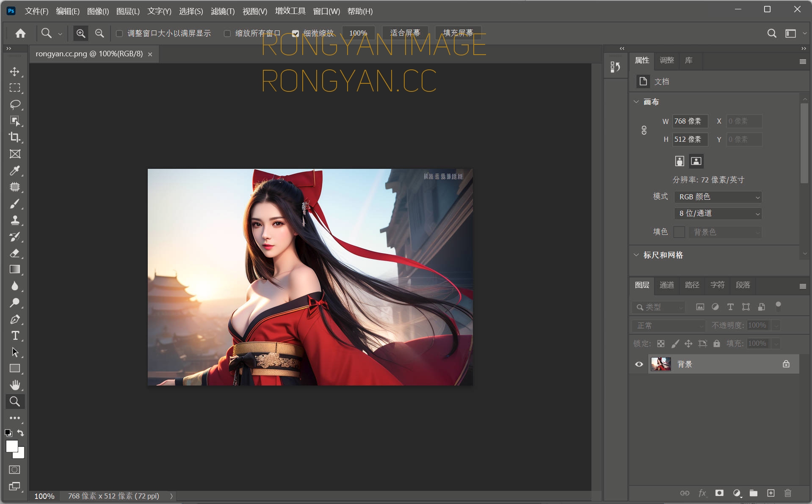
Task: Switch to the 通道 tab
Action: click(x=667, y=285)
